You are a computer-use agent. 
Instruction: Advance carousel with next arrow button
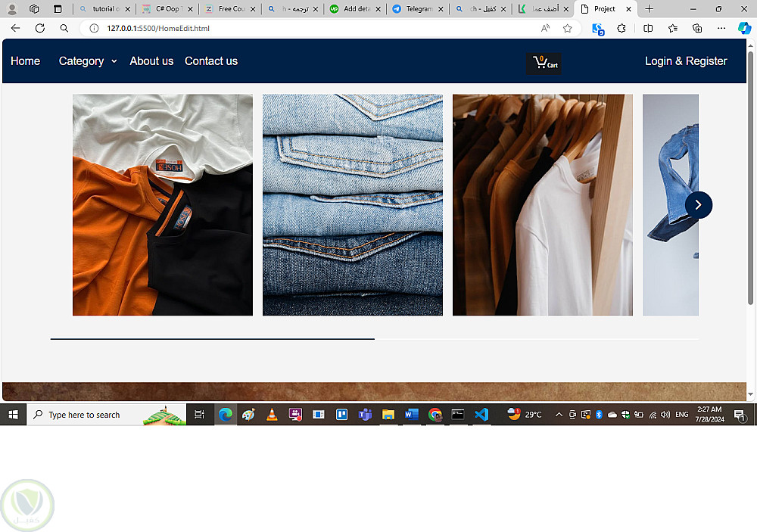click(x=698, y=204)
